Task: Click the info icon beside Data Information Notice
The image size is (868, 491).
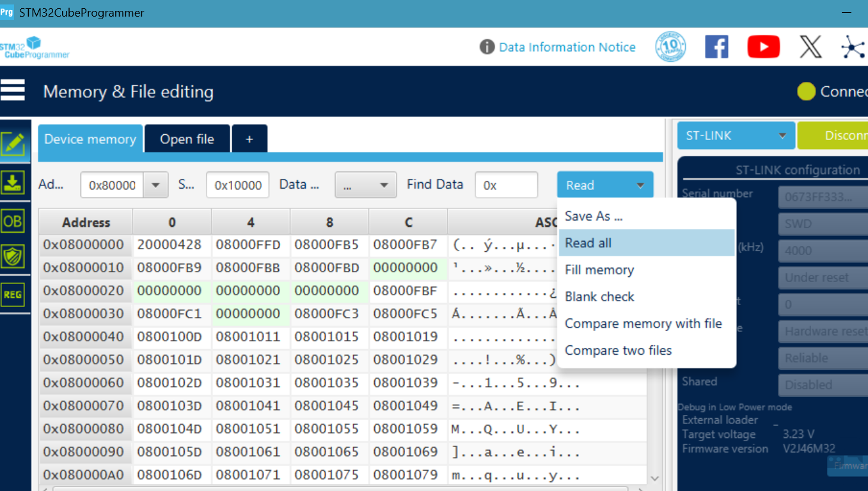Action: (487, 47)
